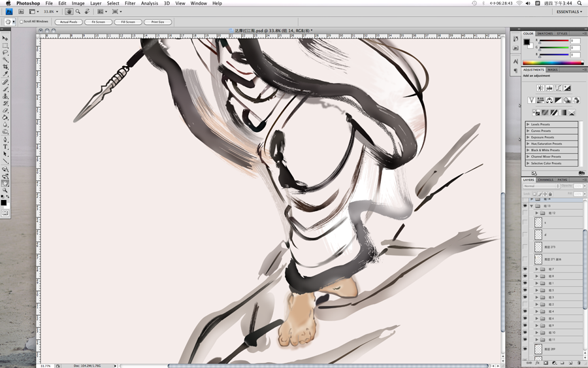The image size is (588, 368).
Task: Select the Type tool
Action: coord(5,146)
